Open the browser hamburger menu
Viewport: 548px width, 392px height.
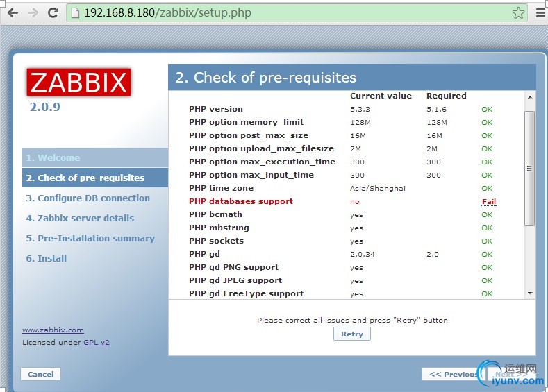(540, 13)
